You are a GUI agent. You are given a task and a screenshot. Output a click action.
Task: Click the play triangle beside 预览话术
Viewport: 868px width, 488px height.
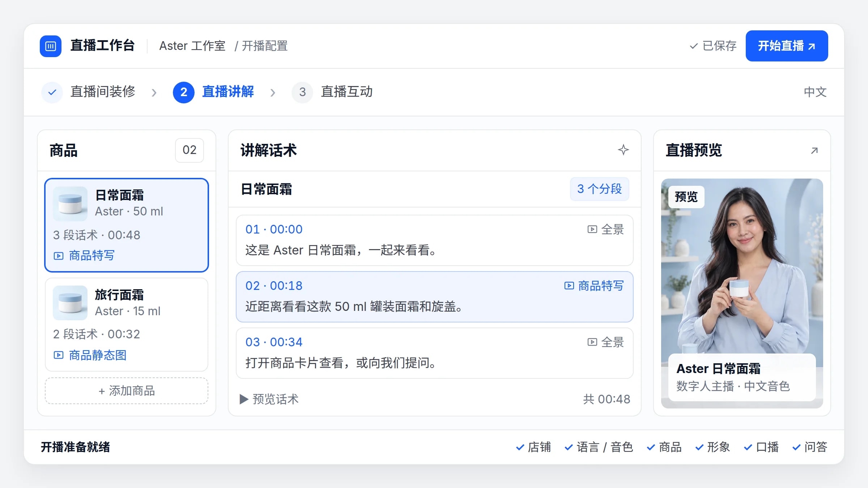[244, 399]
